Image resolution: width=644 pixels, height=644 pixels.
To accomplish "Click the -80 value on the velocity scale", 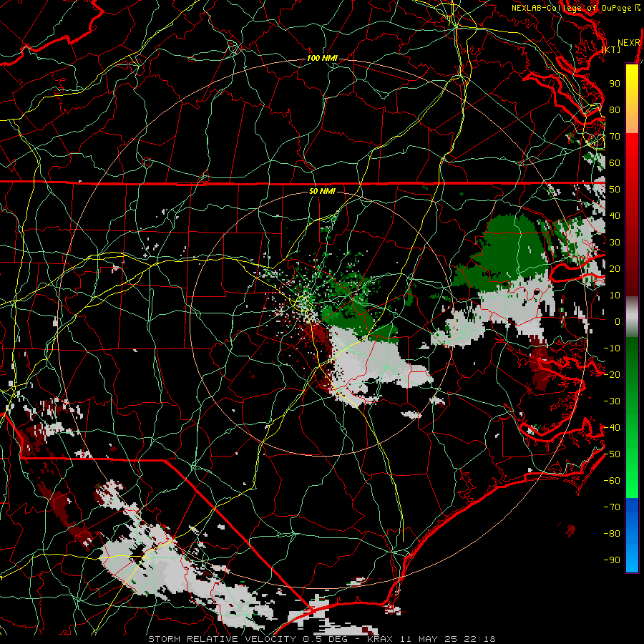I will point(612,534).
